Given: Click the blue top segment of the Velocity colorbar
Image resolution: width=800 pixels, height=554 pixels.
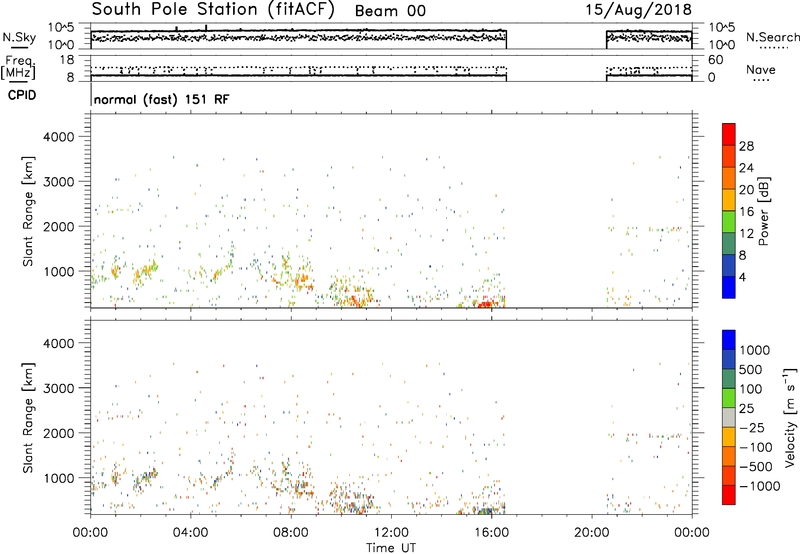Looking at the screenshot, I should tap(729, 340).
